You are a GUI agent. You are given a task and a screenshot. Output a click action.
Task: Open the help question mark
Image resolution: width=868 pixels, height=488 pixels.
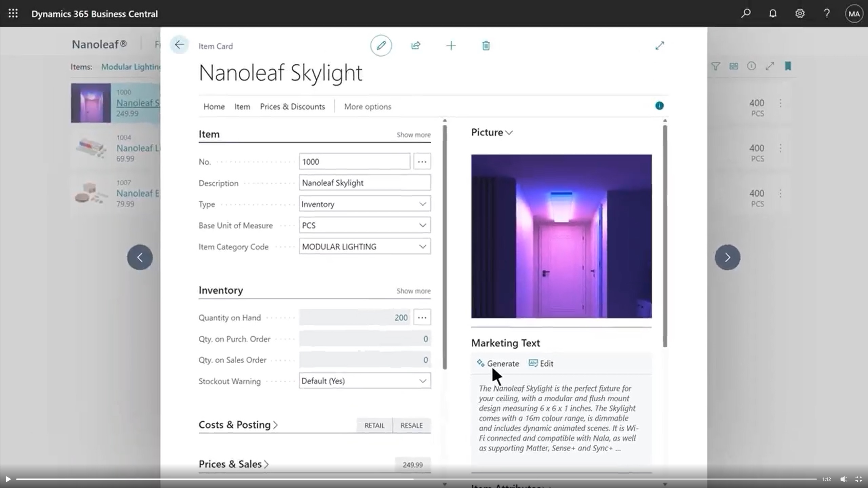[827, 14]
